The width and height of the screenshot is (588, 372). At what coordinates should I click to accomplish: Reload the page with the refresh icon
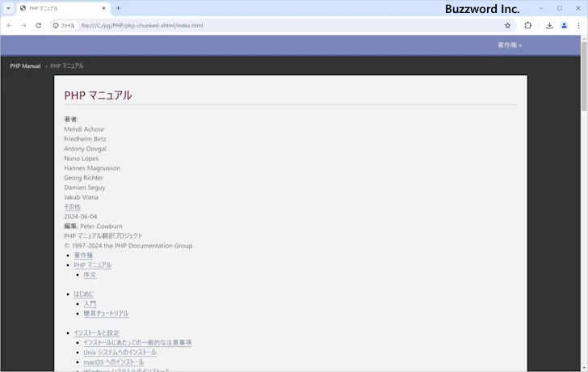tap(38, 26)
